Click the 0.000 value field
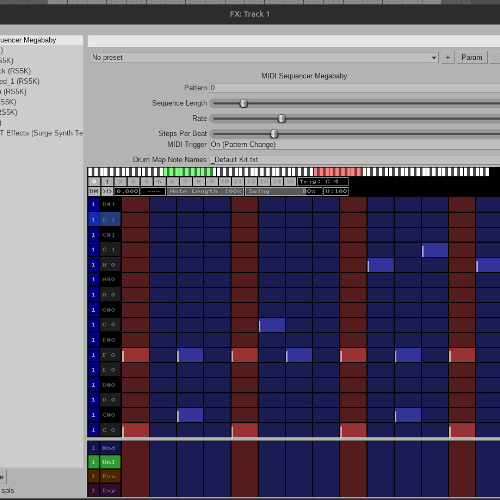This screenshot has height=500, width=500. [x=127, y=191]
